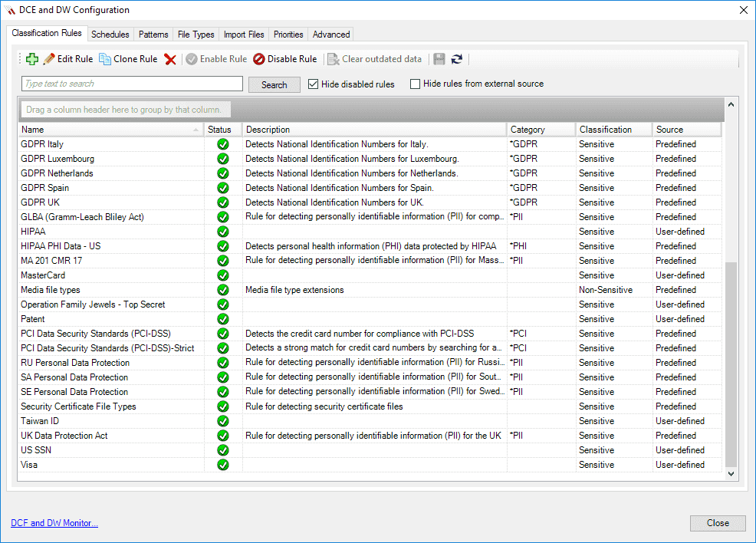Click the status icon for GDPR Netherlands
The width and height of the screenshot is (756, 543).
point(223,173)
